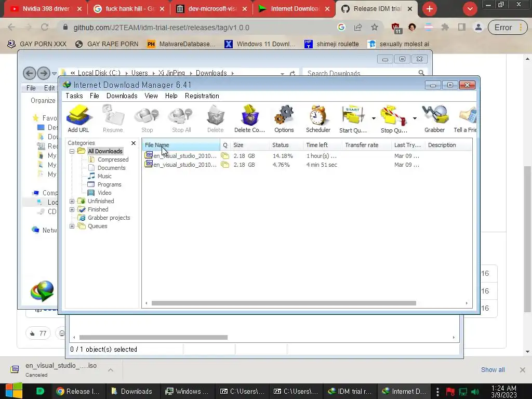The height and width of the screenshot is (399, 532).
Task: Click the Chrome reload button
Action: pyautogui.click(x=45, y=28)
